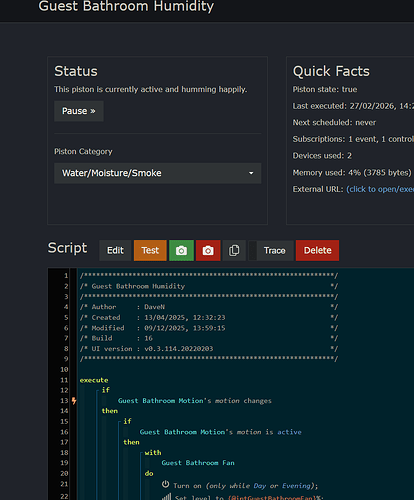This screenshot has height=500, width=414.
Task: Open the Piston Category dropdown
Action: [157, 173]
